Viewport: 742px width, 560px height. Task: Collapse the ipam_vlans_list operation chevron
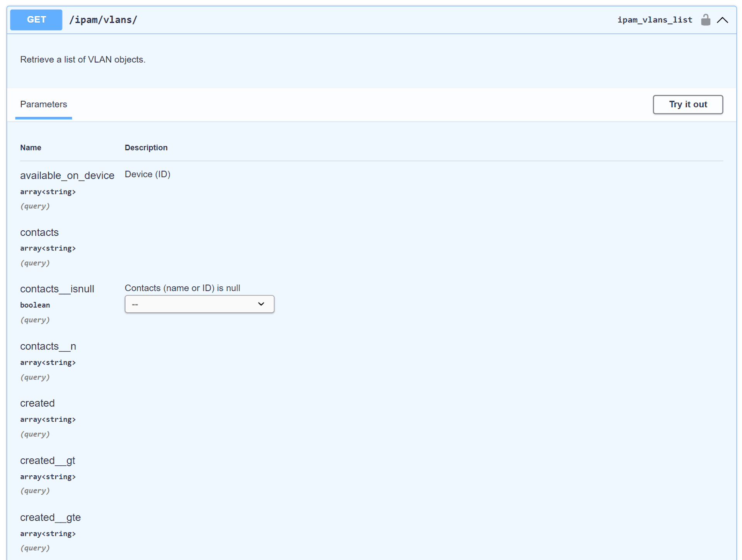coord(722,20)
